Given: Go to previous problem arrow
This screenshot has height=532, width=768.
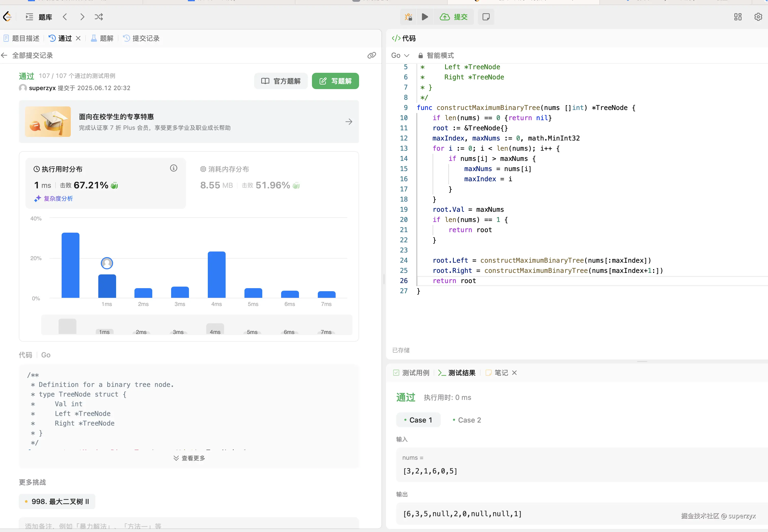Looking at the screenshot, I should tap(65, 17).
